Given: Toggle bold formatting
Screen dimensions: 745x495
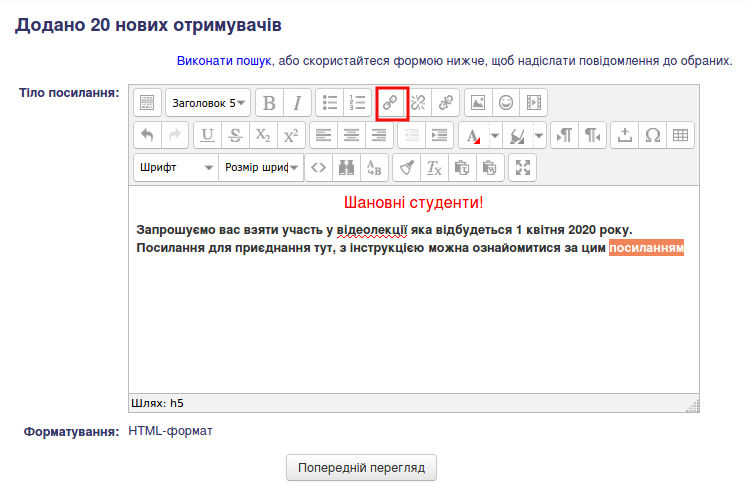Looking at the screenshot, I should [269, 103].
